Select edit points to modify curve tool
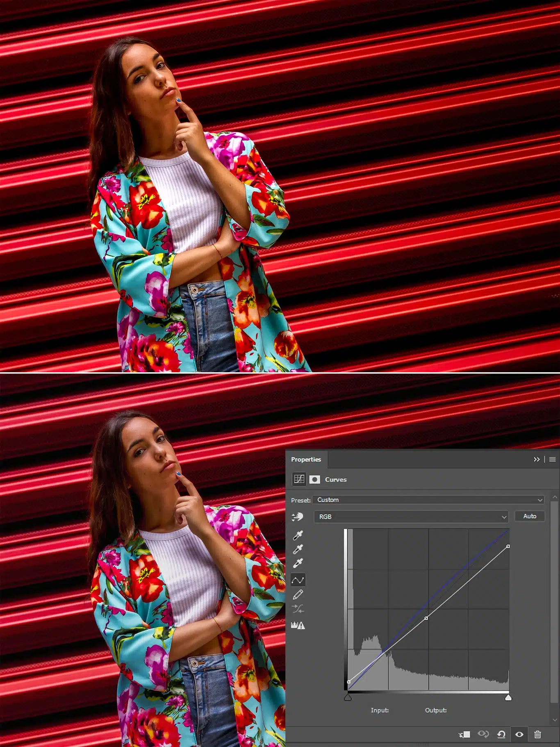 [x=298, y=580]
